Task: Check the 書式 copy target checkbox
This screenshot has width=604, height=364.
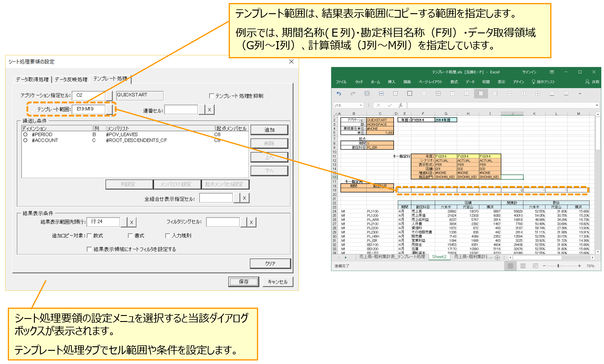Action: [x=130, y=236]
